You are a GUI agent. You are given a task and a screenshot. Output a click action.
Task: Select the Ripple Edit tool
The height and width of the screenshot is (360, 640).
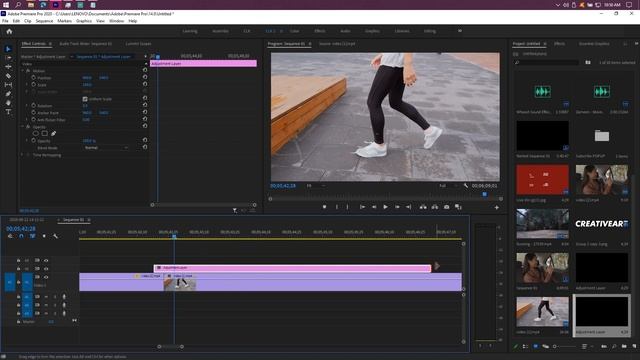(x=8, y=67)
